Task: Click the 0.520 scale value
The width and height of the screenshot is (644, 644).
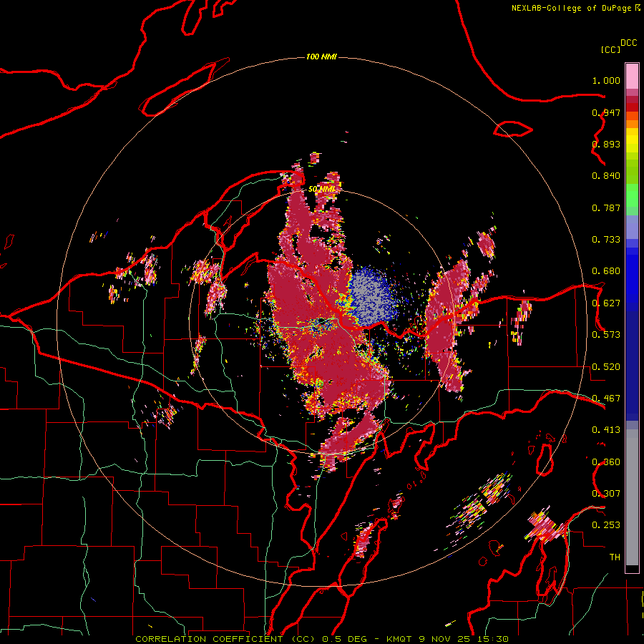Action: [x=606, y=367]
